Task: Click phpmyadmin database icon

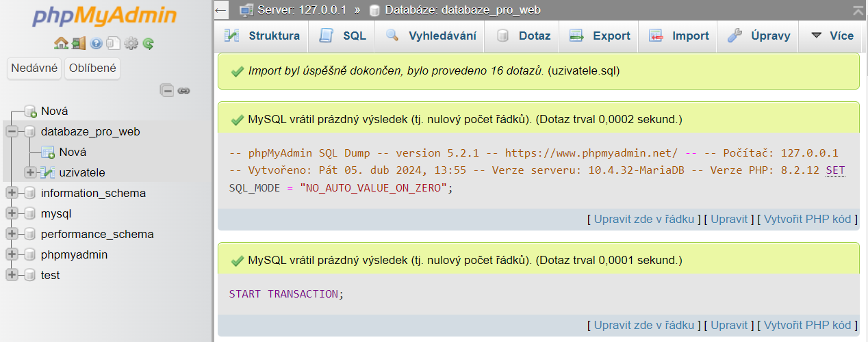Action: point(29,254)
